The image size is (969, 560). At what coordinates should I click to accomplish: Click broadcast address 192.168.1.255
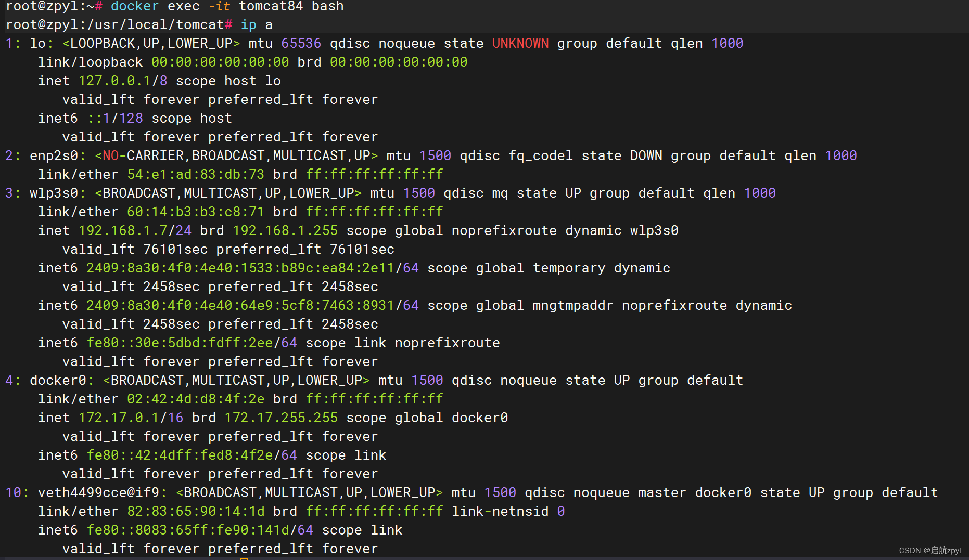click(285, 230)
